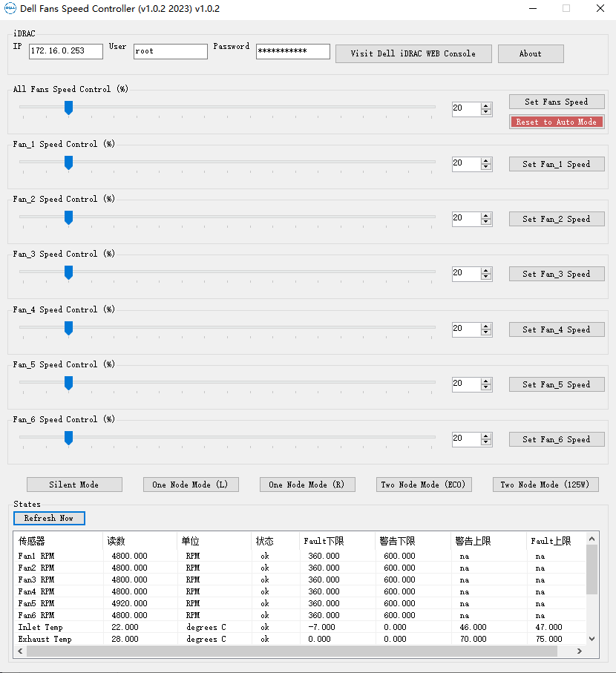
Task: Click Set Fan_4 Speed button
Action: point(557,329)
